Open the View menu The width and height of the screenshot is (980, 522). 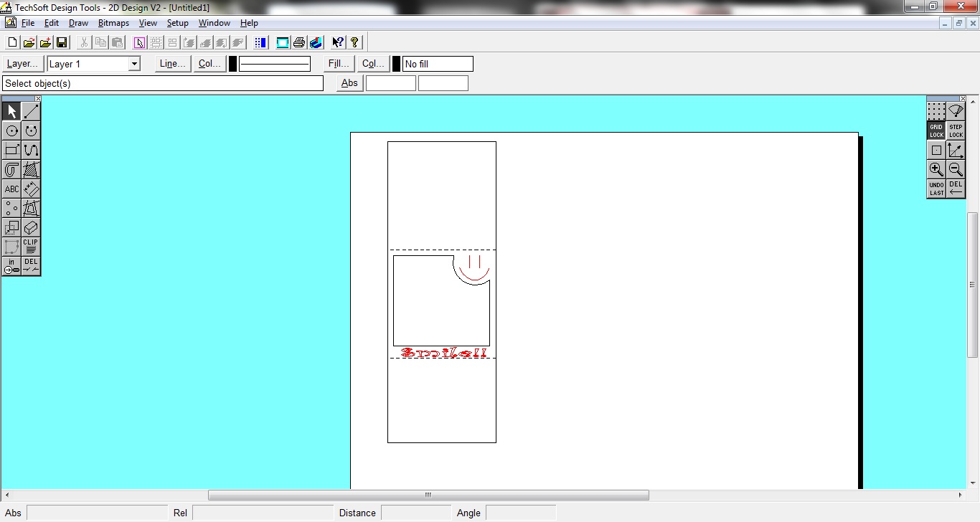pos(148,23)
